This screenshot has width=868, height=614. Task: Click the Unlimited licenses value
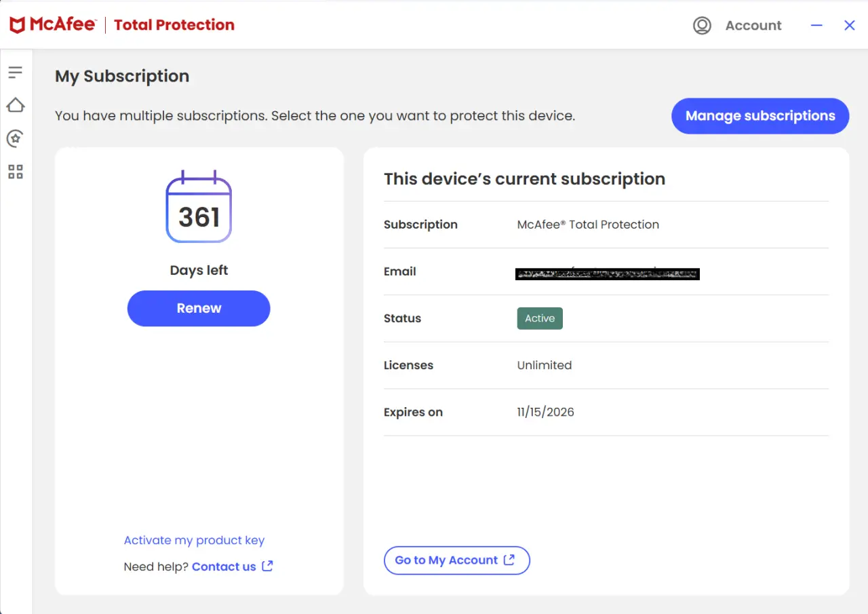click(545, 365)
